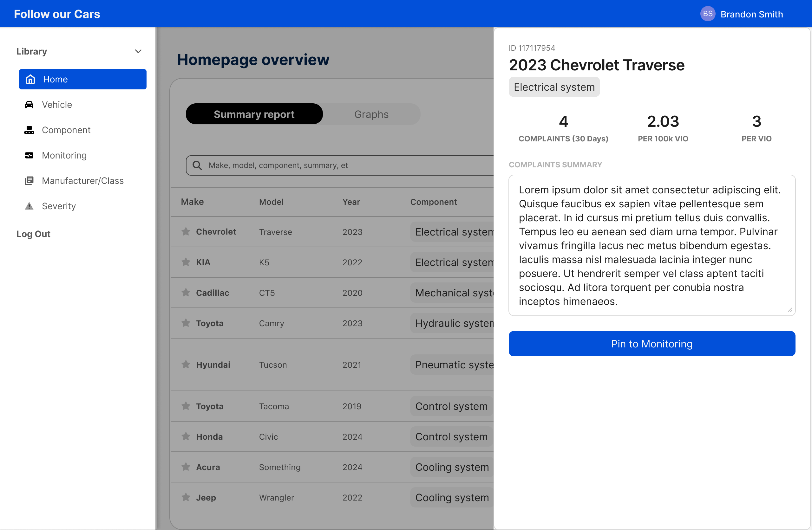The image size is (812, 530).
Task: Click the Component icon in sidebar
Action: pyautogui.click(x=29, y=130)
